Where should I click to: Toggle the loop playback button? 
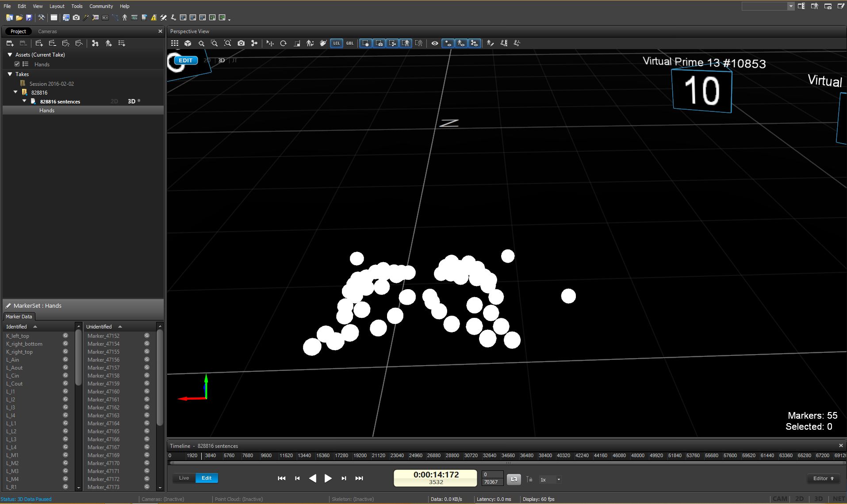tap(514, 479)
